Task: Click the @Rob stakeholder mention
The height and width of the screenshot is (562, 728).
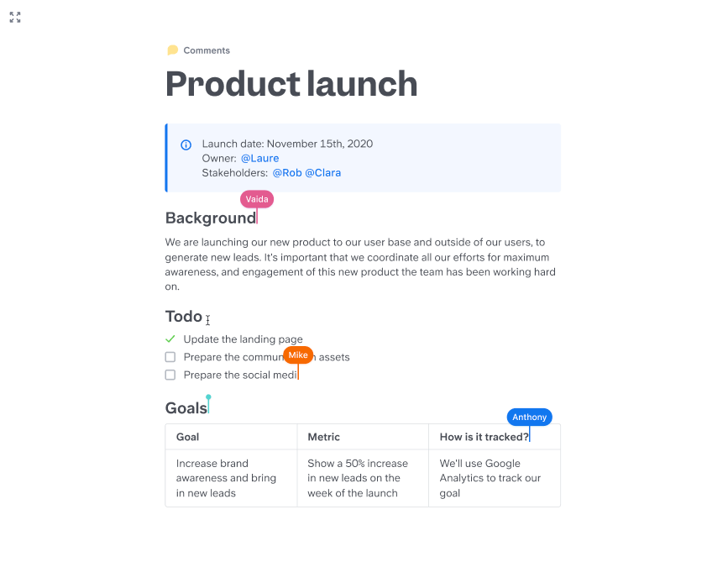Action: tap(287, 173)
